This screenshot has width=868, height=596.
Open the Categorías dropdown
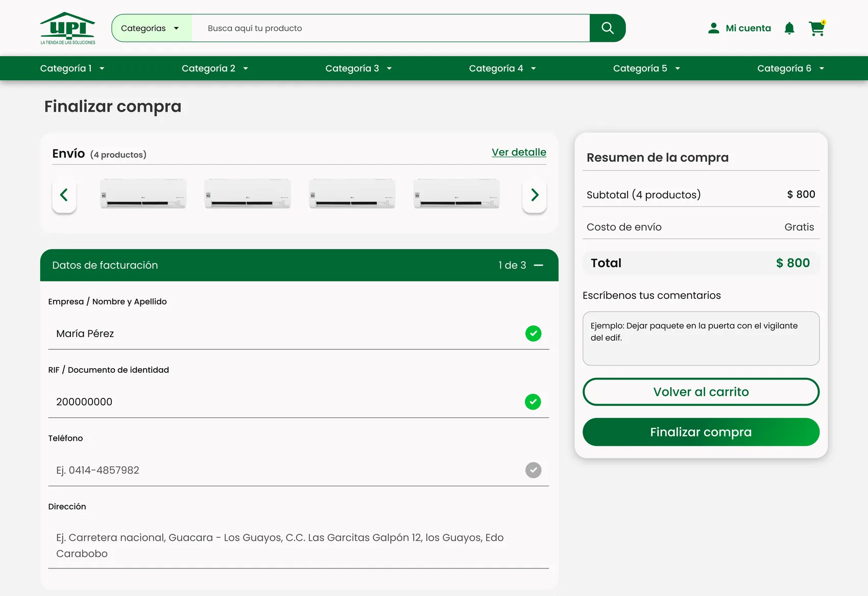152,28
